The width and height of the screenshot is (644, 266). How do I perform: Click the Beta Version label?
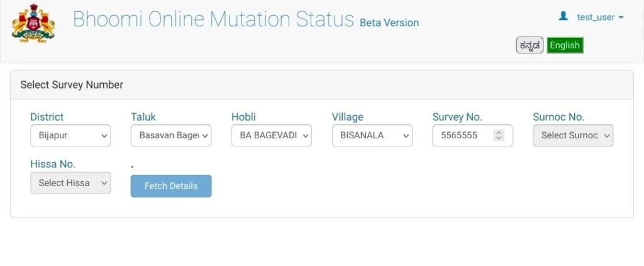pos(389,23)
